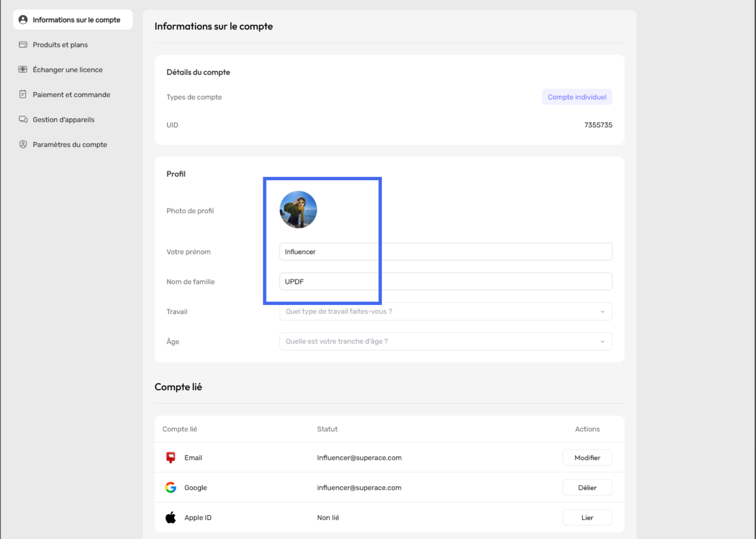
Task: Click the Votre prénom field containing Influencer
Action: 446,251
